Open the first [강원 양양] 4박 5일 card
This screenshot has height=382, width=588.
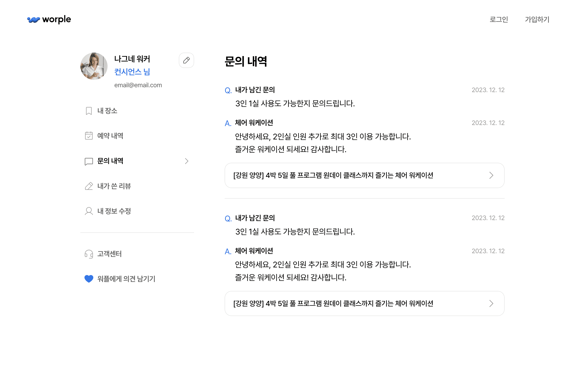(333, 175)
